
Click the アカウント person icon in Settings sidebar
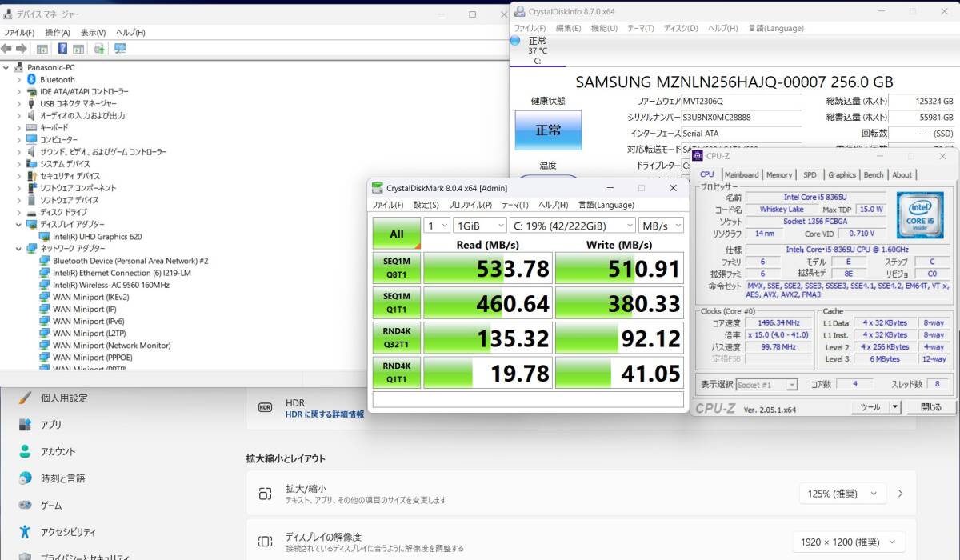click(26, 451)
